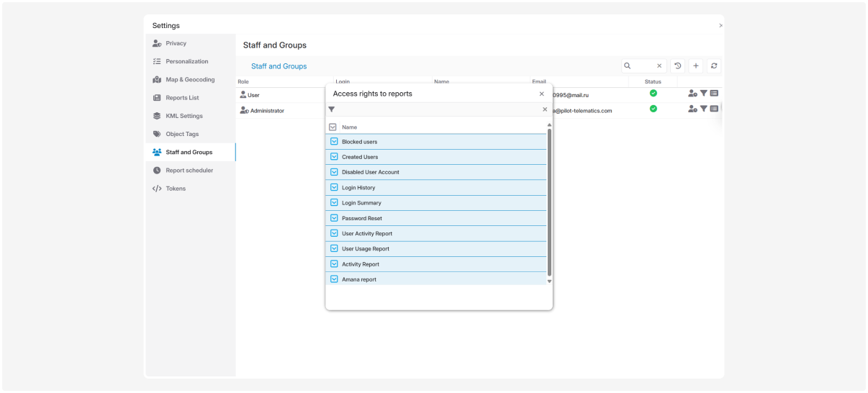
Task: Toggle the Login History checkbox
Action: click(x=334, y=188)
